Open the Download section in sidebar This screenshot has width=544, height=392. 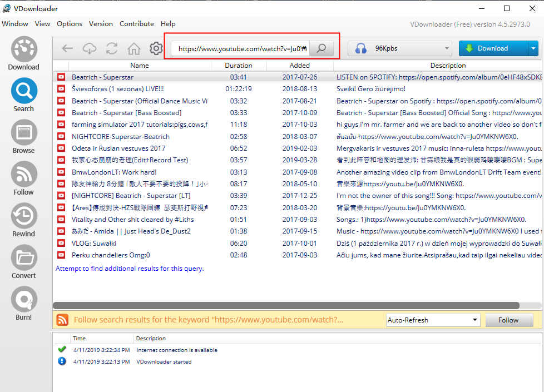tap(23, 53)
